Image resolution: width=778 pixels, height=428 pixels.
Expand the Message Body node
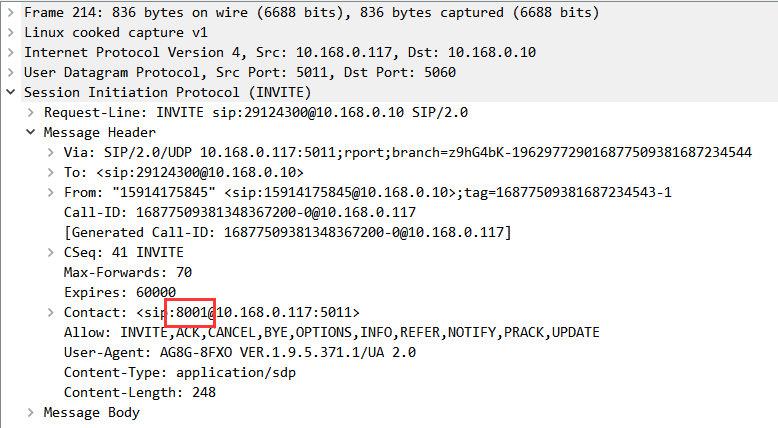(31, 413)
